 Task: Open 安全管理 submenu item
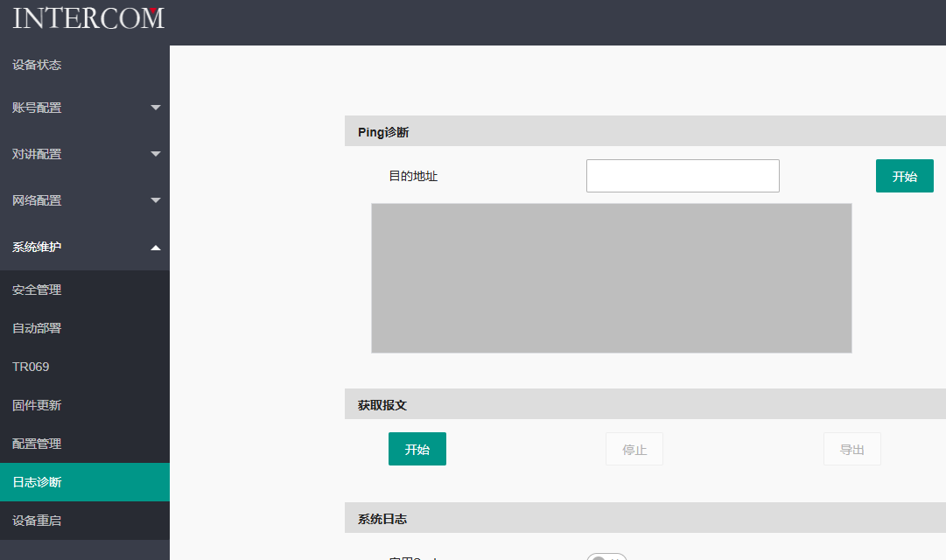coord(37,290)
